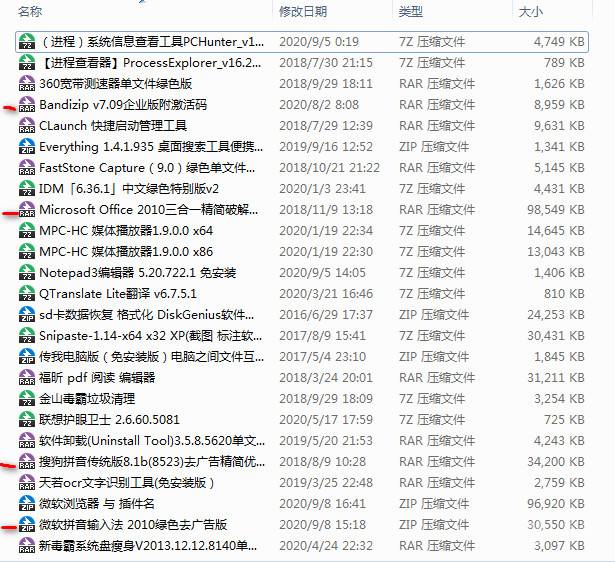Click the size value 98,549 KB
The height and width of the screenshot is (562, 615).
[x=556, y=210]
